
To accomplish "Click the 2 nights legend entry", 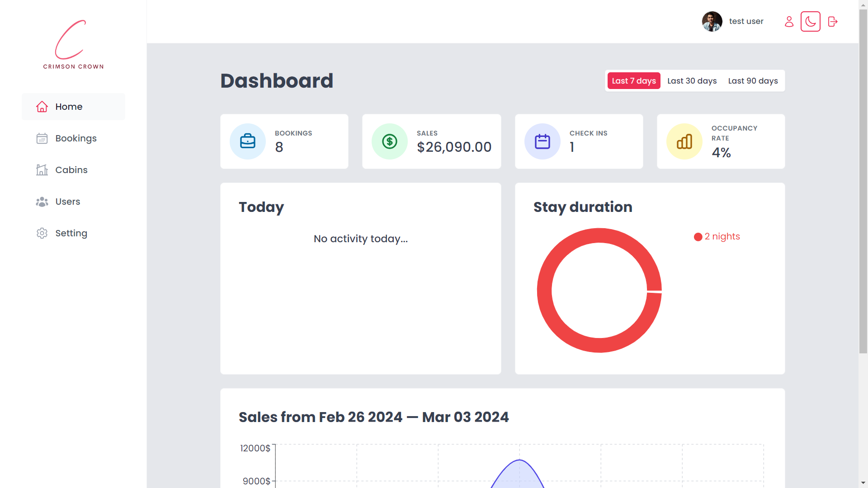I will [717, 237].
